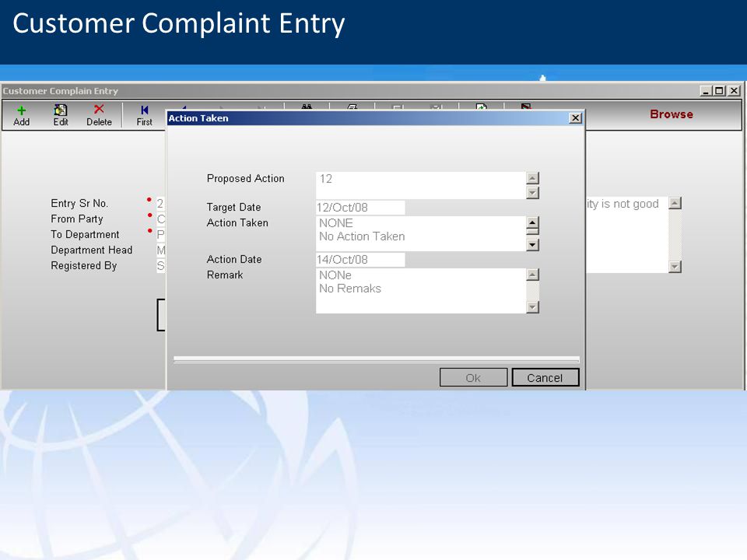Click up arrow of Proposed Action scrollbar

[x=532, y=178]
